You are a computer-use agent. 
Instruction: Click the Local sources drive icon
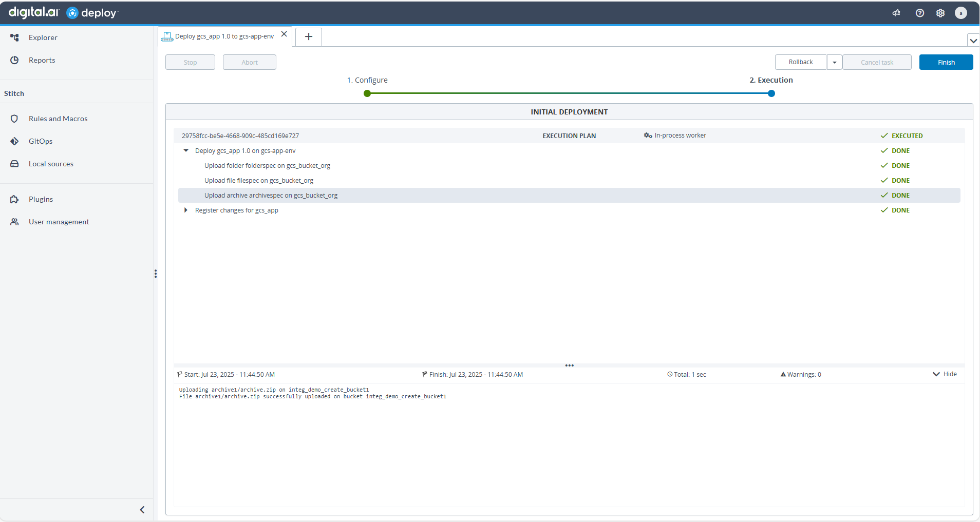[14, 164]
